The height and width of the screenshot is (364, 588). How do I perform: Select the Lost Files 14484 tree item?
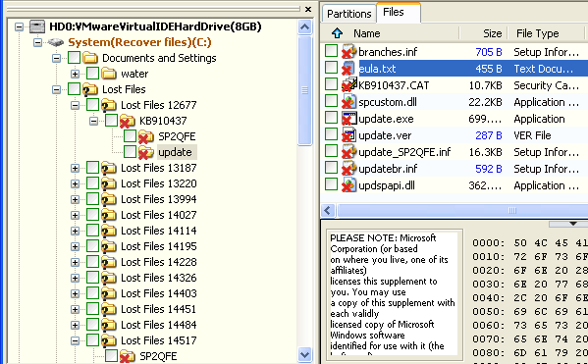[159, 325]
